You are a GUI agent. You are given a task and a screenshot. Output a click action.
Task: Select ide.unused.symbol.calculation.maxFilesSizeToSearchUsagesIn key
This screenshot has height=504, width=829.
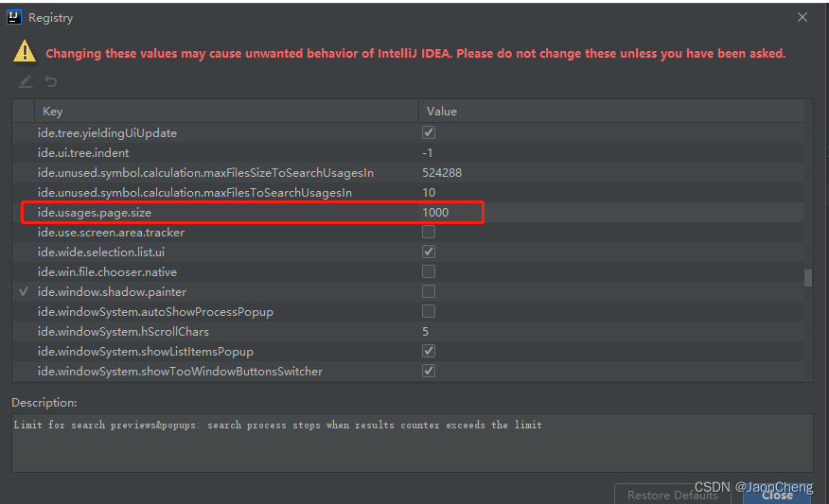pos(205,173)
